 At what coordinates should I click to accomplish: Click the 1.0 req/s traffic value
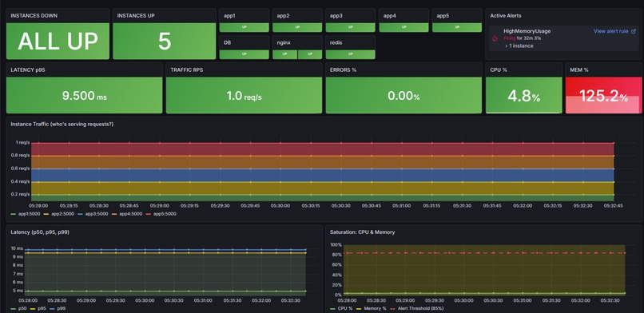pos(244,96)
